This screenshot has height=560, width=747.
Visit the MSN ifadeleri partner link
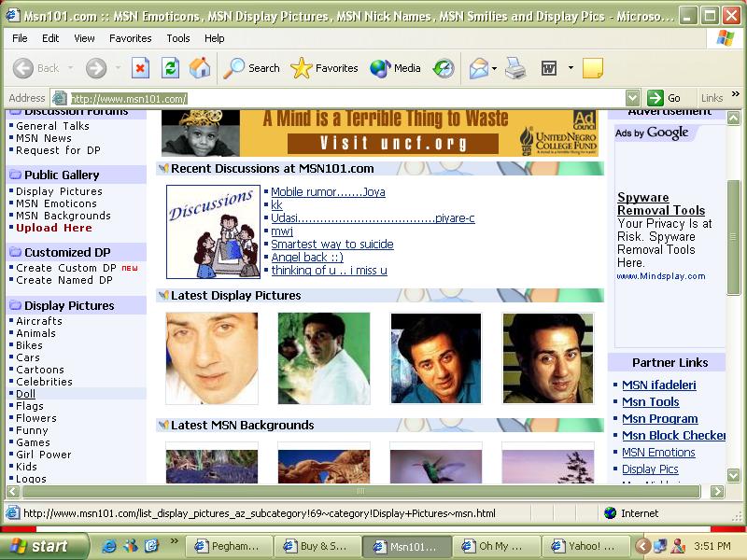659,385
